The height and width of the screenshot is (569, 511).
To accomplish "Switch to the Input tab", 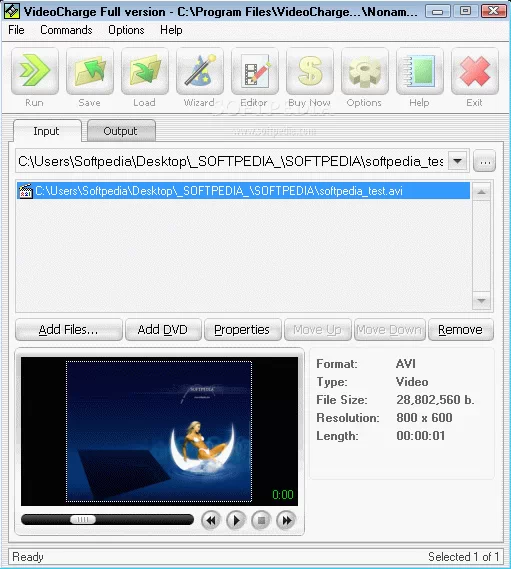I will (x=46, y=131).
